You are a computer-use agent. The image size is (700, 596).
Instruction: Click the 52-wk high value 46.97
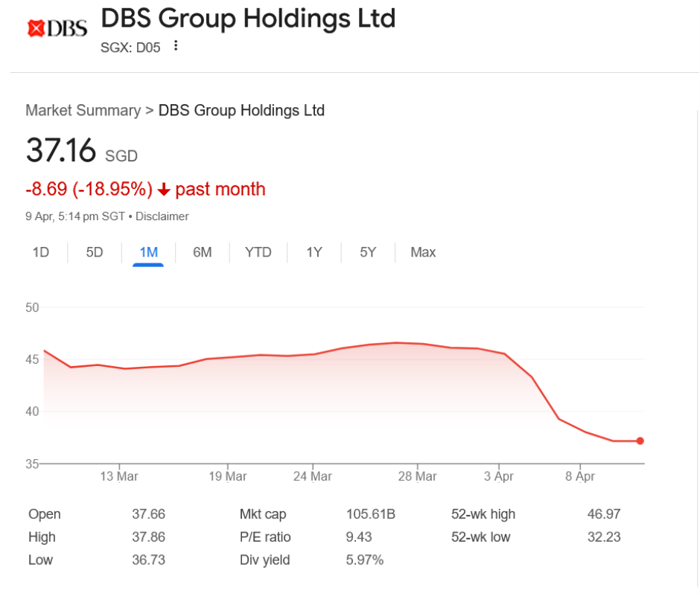click(604, 514)
